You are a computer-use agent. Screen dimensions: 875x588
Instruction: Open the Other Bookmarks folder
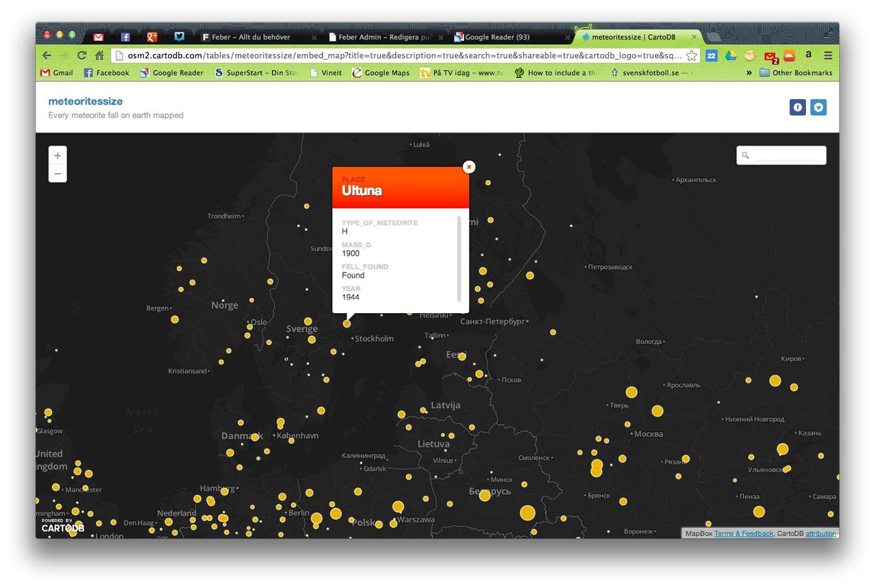796,72
